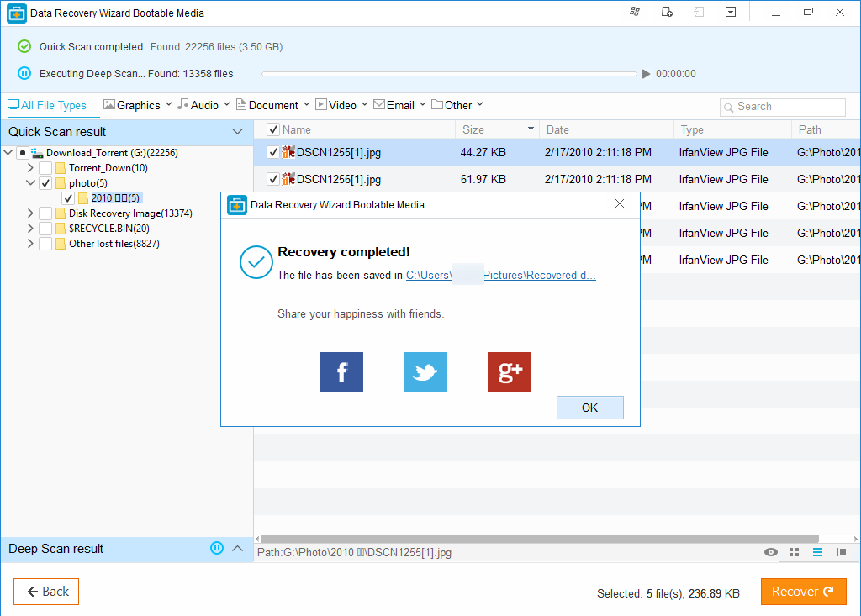Screen dimensions: 861x616
Task: Close the Recovery completed dialog
Action: 620,203
